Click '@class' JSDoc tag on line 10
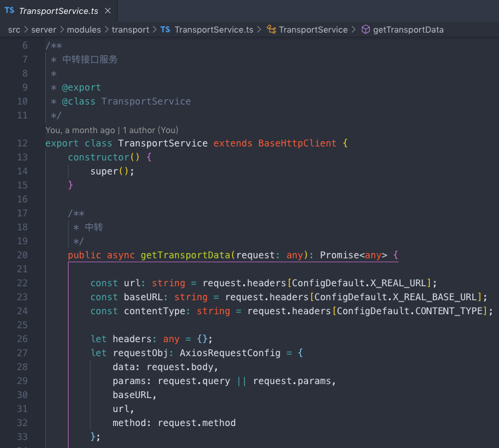The height and width of the screenshot is (448, 499). pyautogui.click(x=79, y=102)
